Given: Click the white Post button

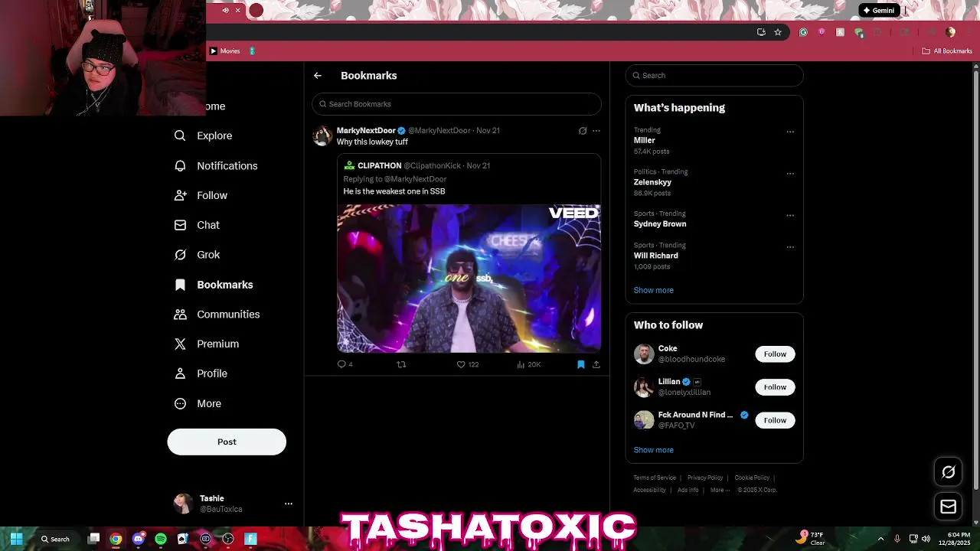Looking at the screenshot, I should tap(227, 442).
